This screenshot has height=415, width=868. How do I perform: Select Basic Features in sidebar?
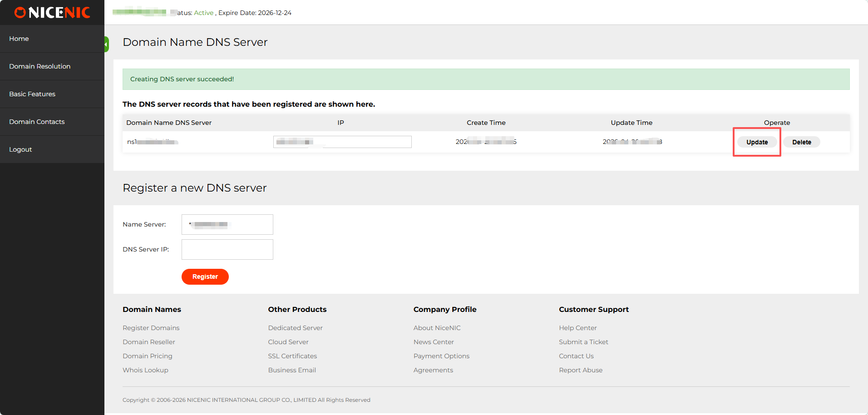[x=32, y=94]
